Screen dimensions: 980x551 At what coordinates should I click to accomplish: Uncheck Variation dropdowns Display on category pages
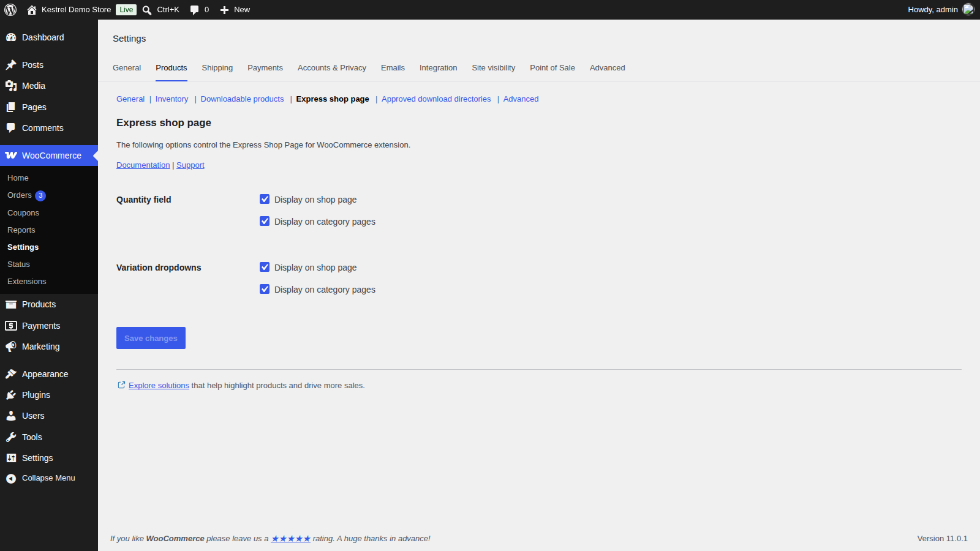[265, 289]
